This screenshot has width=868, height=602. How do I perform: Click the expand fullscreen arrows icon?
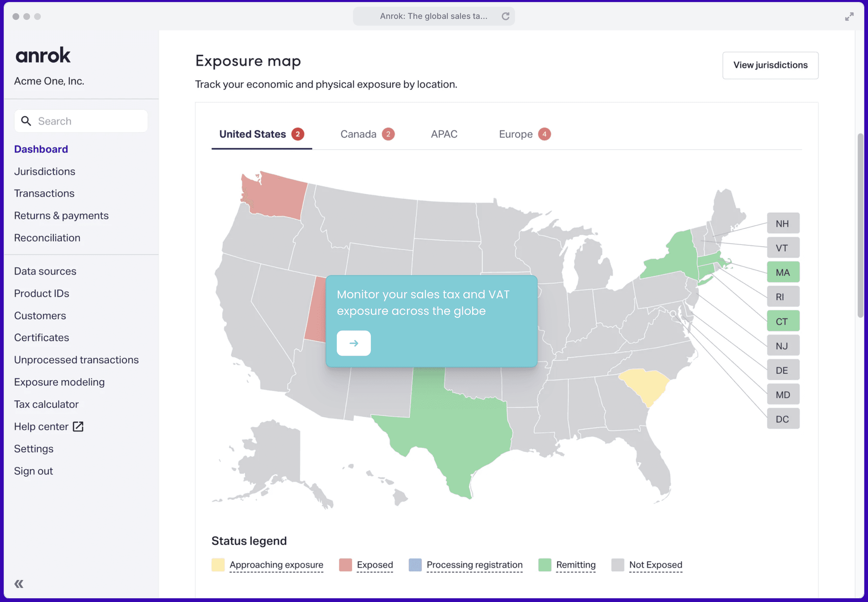click(x=849, y=17)
